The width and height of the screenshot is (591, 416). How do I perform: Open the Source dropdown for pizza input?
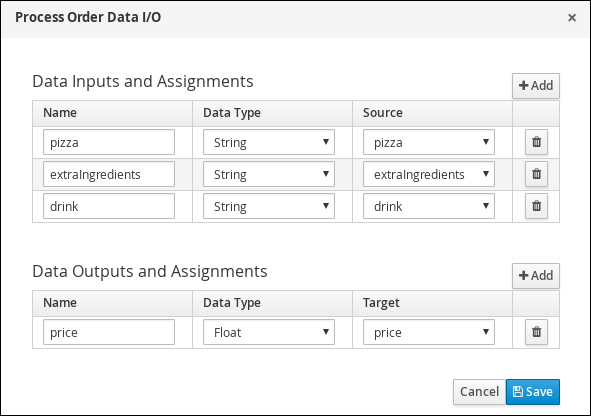(x=429, y=142)
